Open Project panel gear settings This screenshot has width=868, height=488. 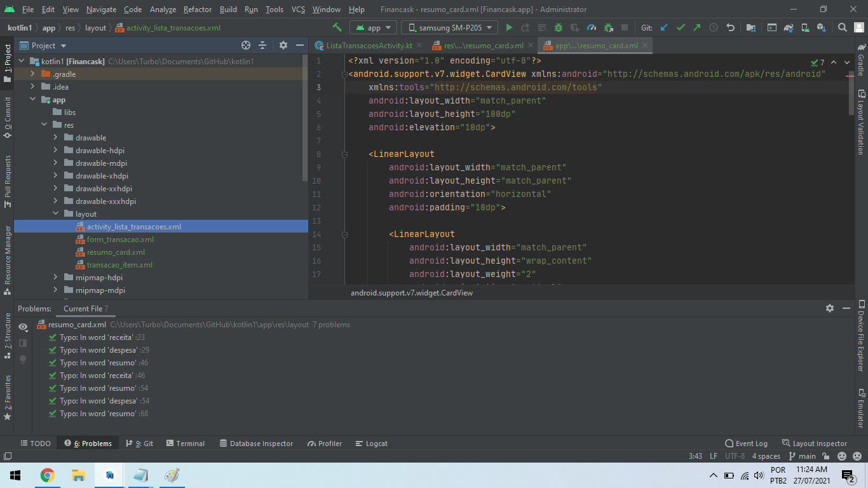tap(283, 45)
